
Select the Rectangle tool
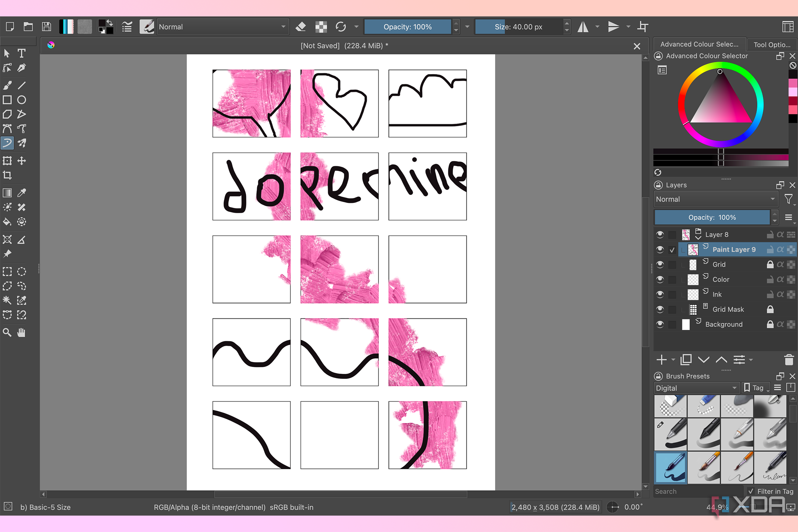point(7,100)
